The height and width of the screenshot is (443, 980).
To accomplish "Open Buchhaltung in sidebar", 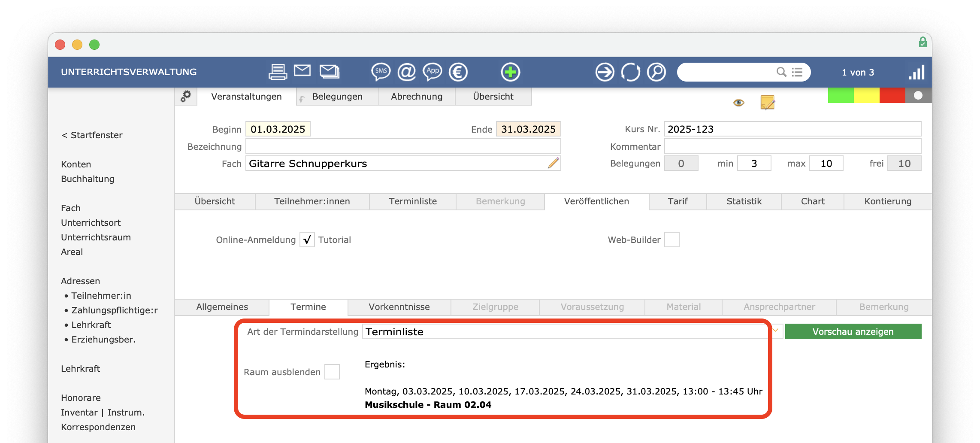I will 88,179.
